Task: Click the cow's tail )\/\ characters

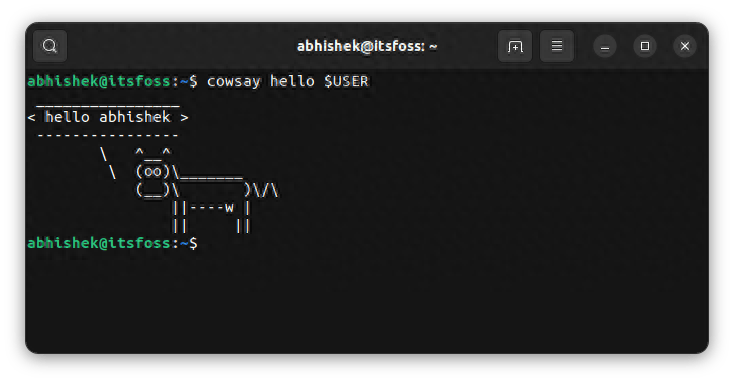Action: click(x=261, y=191)
